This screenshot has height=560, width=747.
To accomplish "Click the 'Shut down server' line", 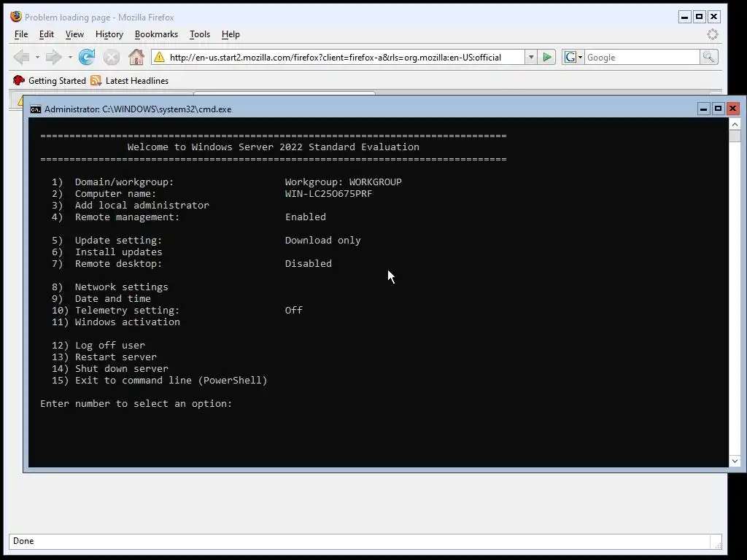I will [122, 368].
